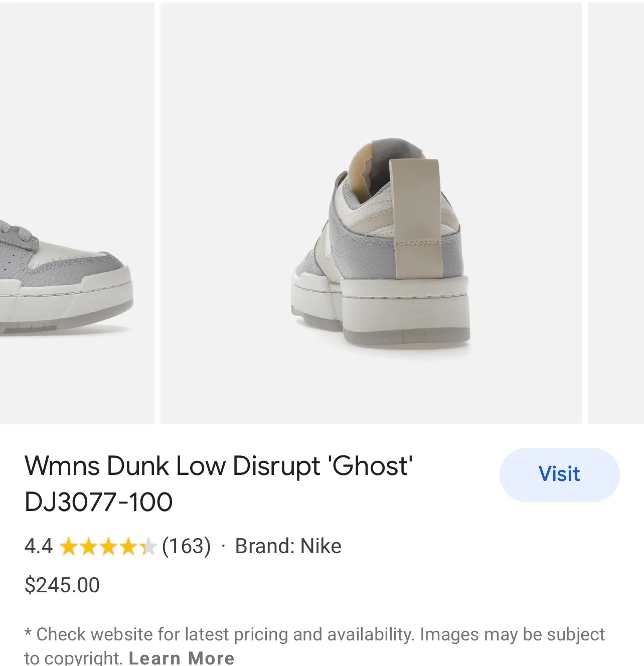Click the Learn More link
Image resolution: width=644 pixels, height=666 pixels.
(181, 657)
